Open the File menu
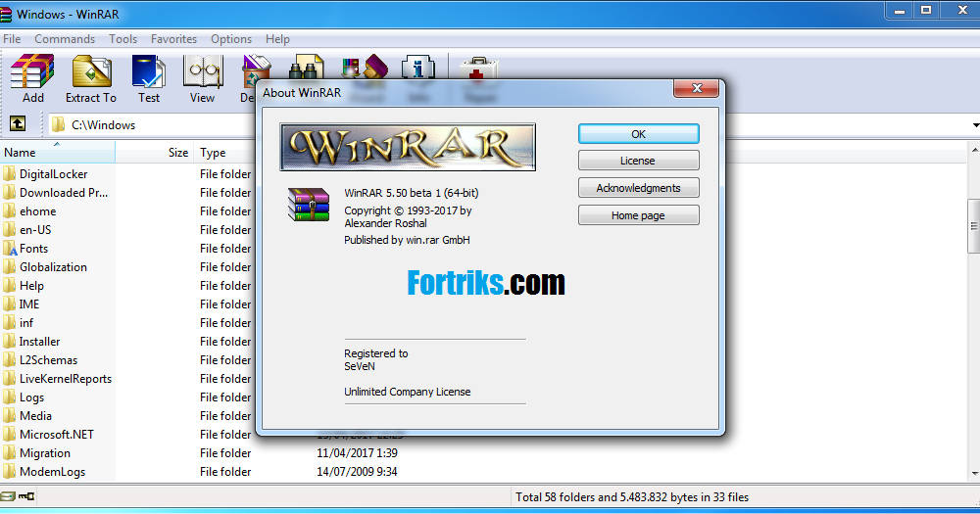The height and width of the screenshot is (514, 980). [12, 39]
